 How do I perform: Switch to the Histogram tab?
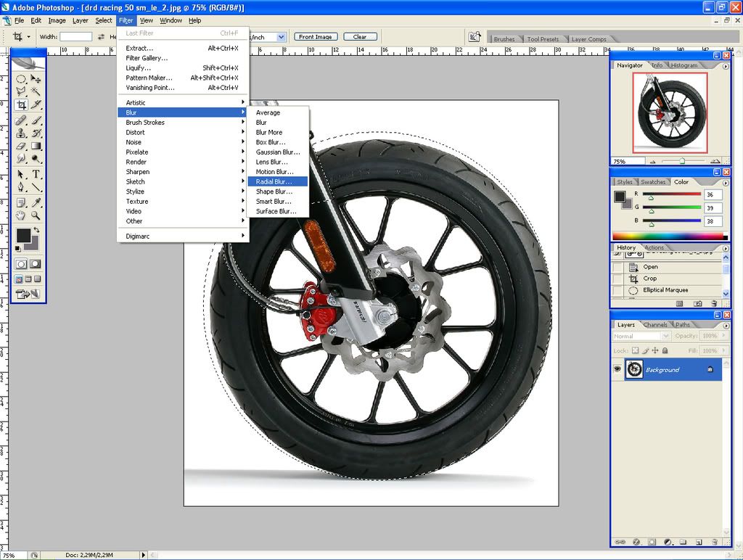[684, 65]
